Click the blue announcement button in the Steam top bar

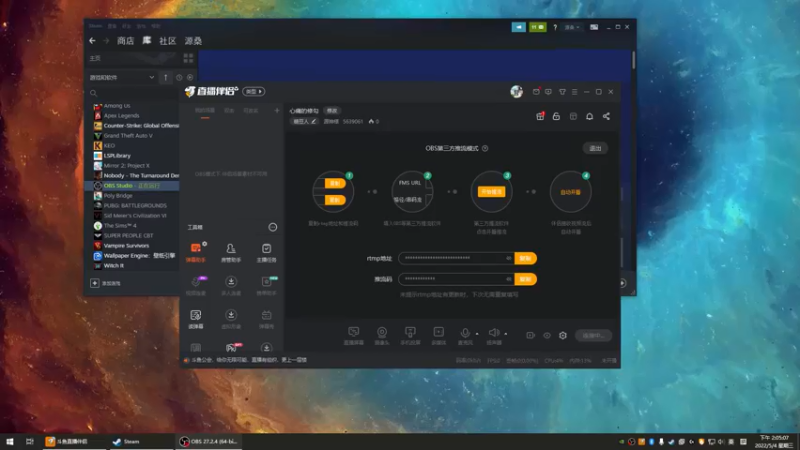click(x=518, y=27)
